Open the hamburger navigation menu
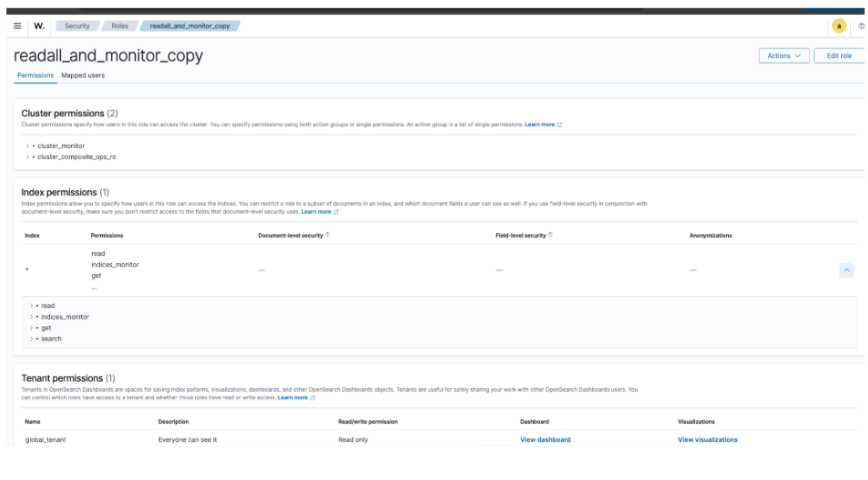Viewport: 868px width, 480px height. (x=17, y=26)
